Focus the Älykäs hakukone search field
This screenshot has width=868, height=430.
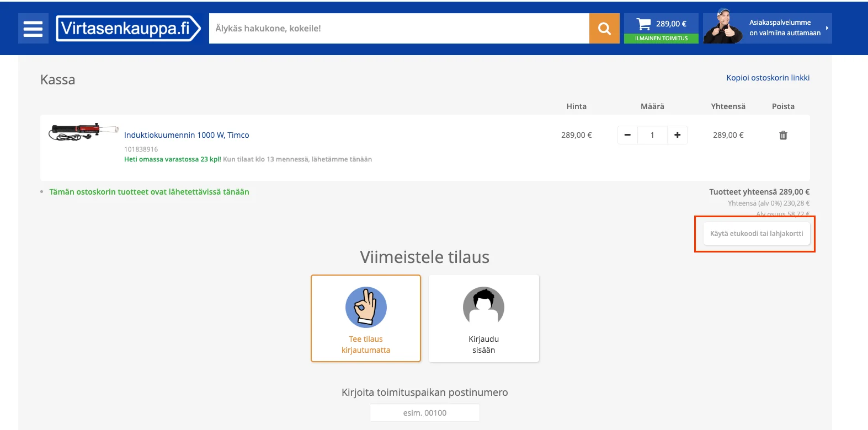coord(399,28)
